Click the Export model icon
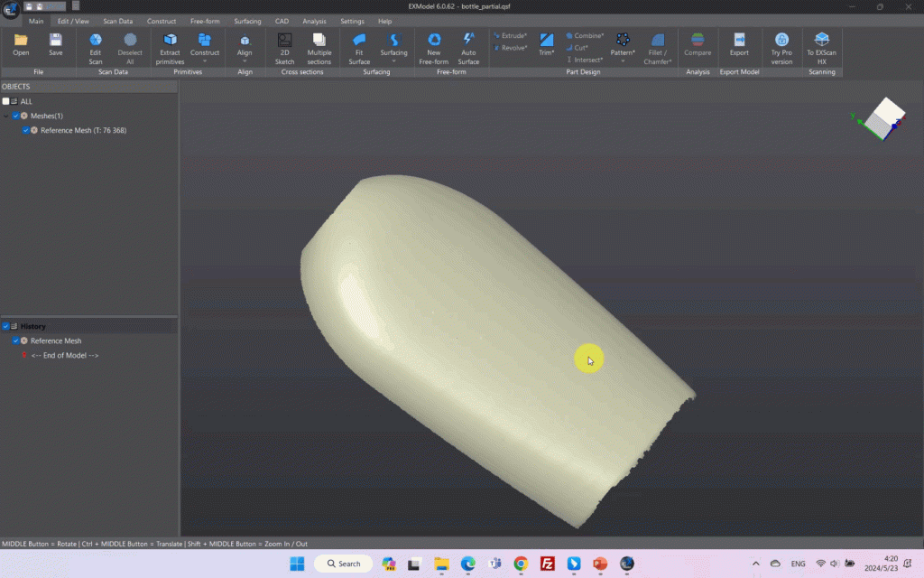924x578 pixels. tap(739, 40)
